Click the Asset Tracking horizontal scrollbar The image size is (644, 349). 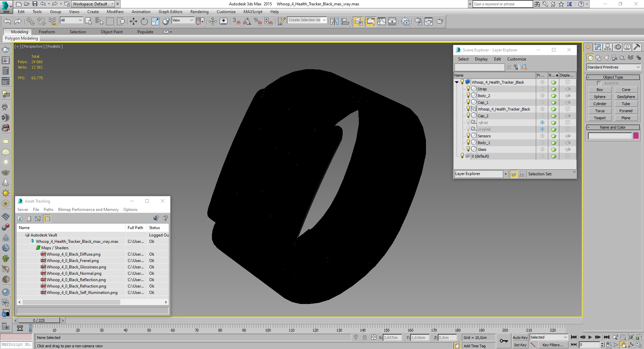71,302
